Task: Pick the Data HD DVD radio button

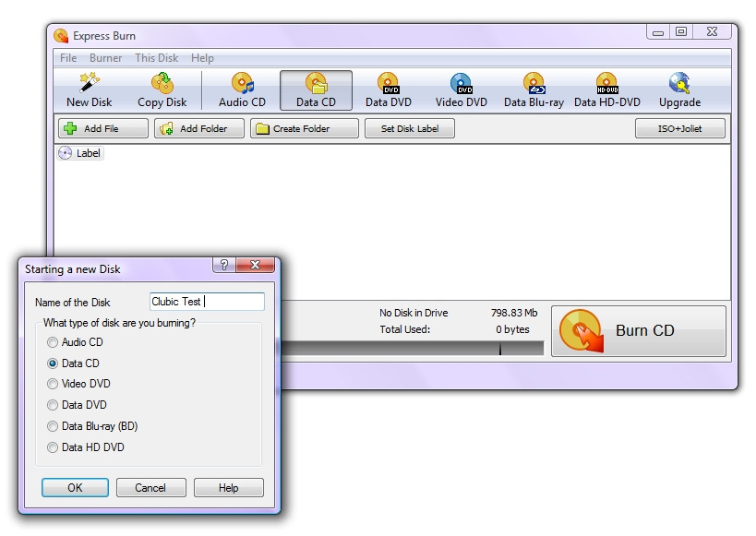Action: pyautogui.click(x=53, y=447)
